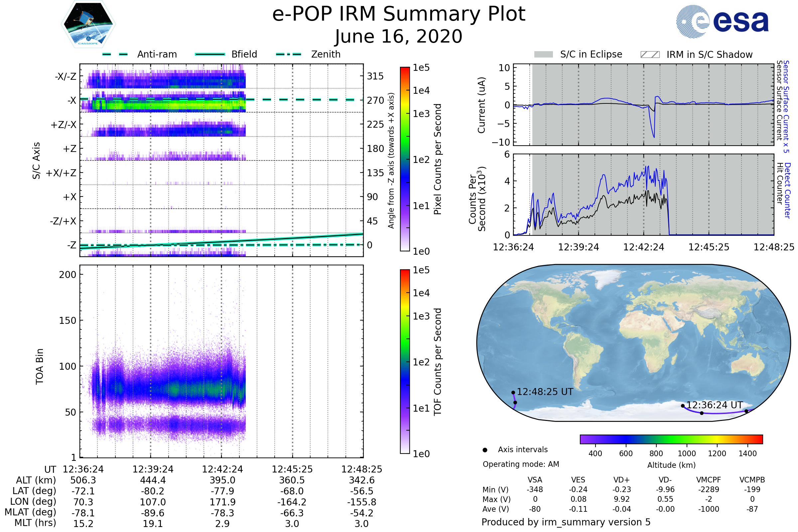Click the S/C in Eclipse gray legend patch
Screen dimensions: 798x532
coord(544,55)
